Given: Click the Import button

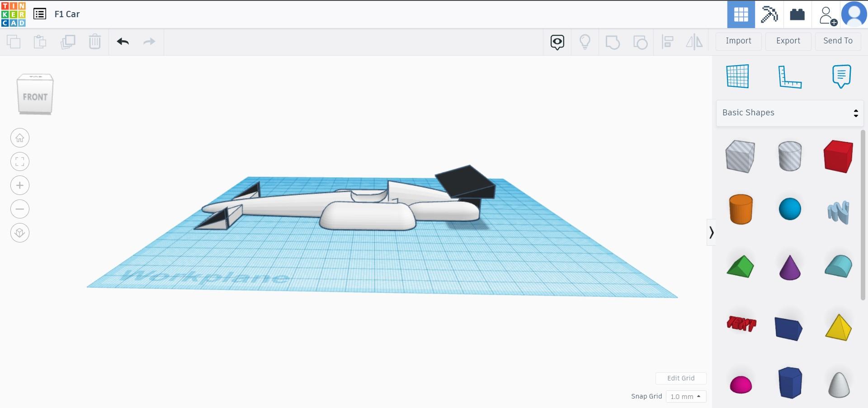Looking at the screenshot, I should (739, 41).
